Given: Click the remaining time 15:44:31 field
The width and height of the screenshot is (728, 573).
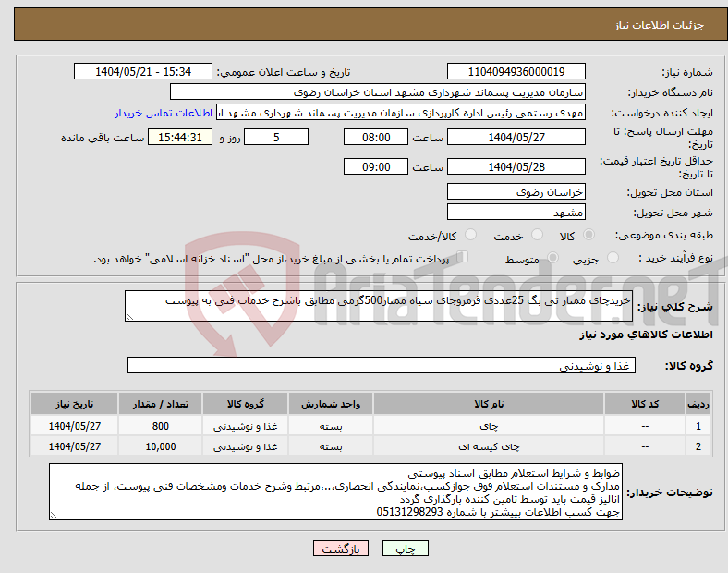Looking at the screenshot, I should [180, 137].
